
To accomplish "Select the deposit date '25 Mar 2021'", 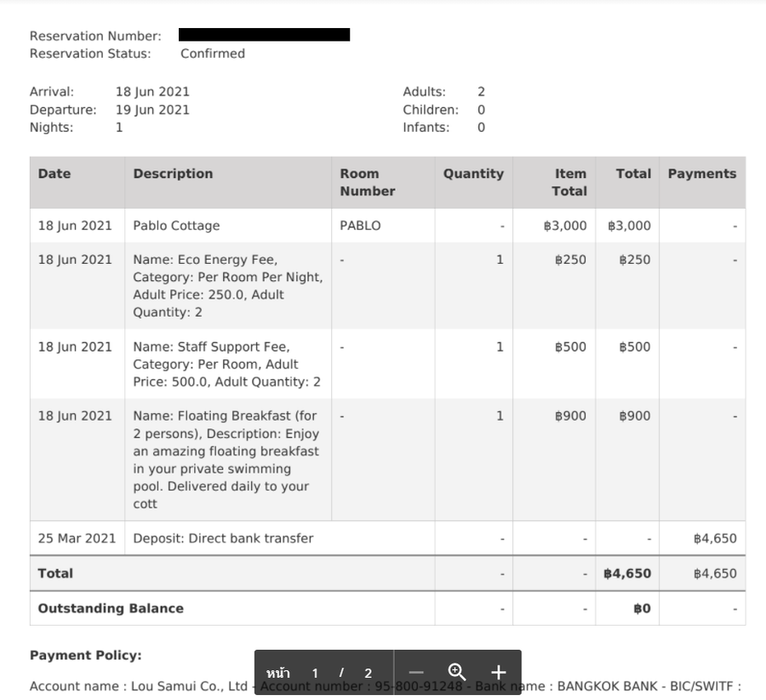I will coord(77,539).
